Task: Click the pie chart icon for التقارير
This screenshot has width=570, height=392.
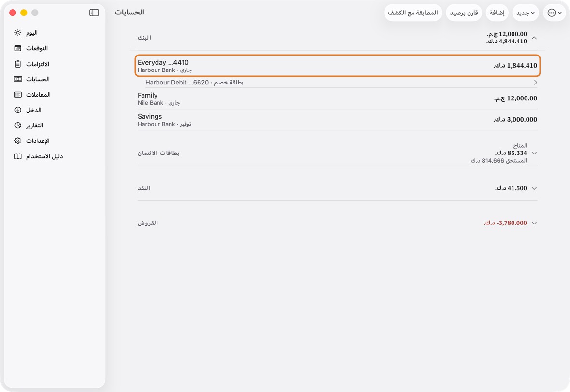Action: (x=18, y=126)
